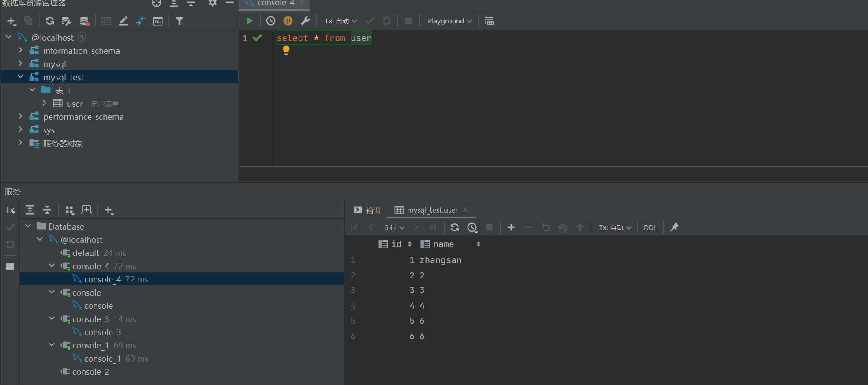Click the wrench settings icon in console toolbar
Viewport: 868px width, 385px height.
click(305, 21)
